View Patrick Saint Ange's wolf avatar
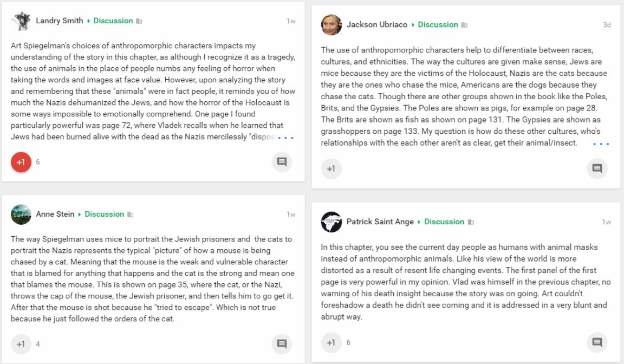 331,222
